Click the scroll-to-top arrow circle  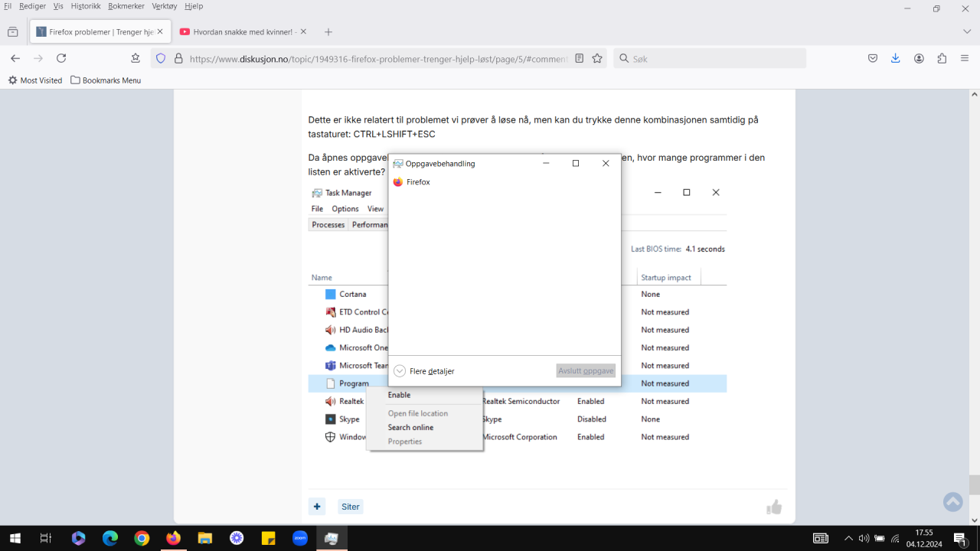click(952, 502)
